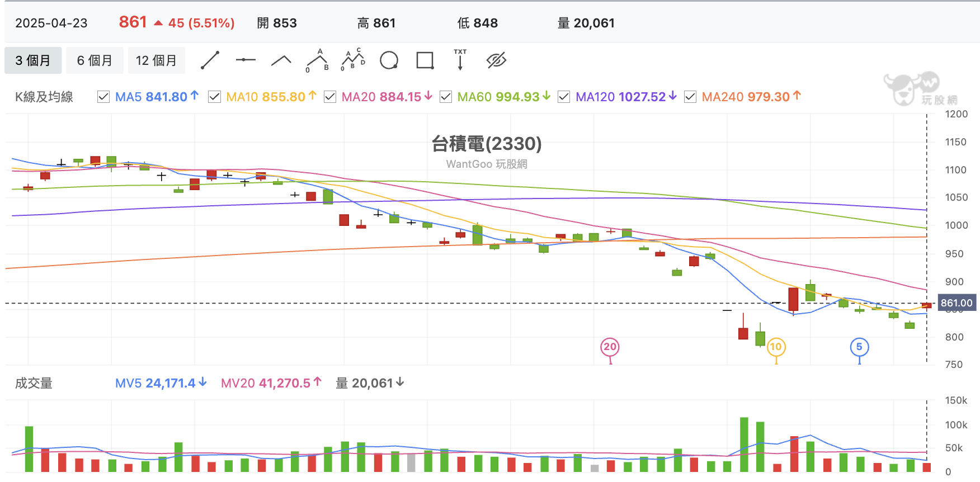Screen dimensions: 980x482
Task: Click the MA120 1027.52 value label
Action: 626,97
